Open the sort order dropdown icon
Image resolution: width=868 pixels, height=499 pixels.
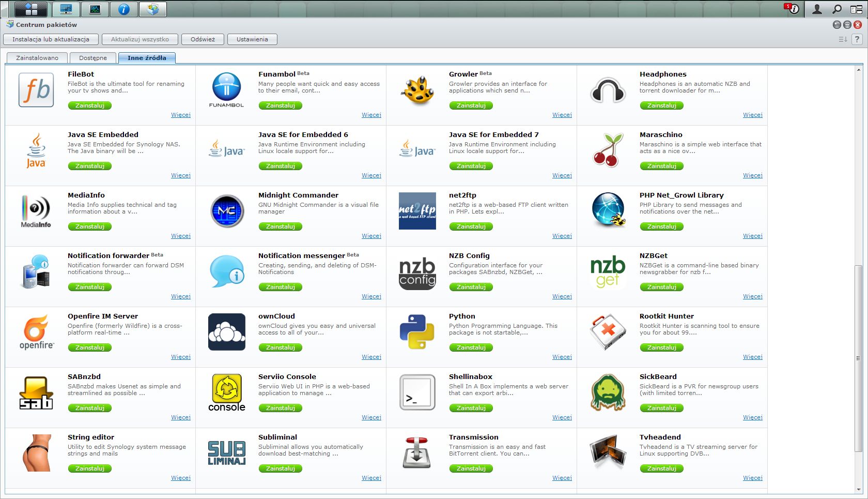(843, 39)
